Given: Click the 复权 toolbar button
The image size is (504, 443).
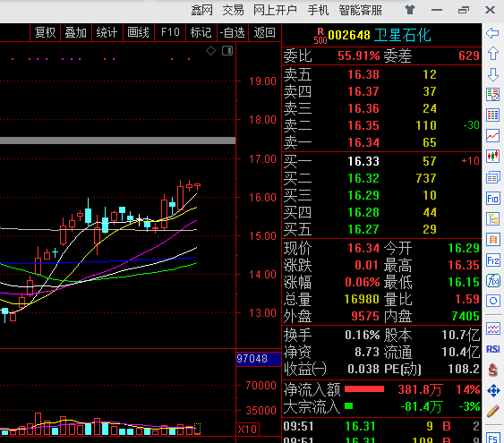Looking at the screenshot, I should [45, 32].
